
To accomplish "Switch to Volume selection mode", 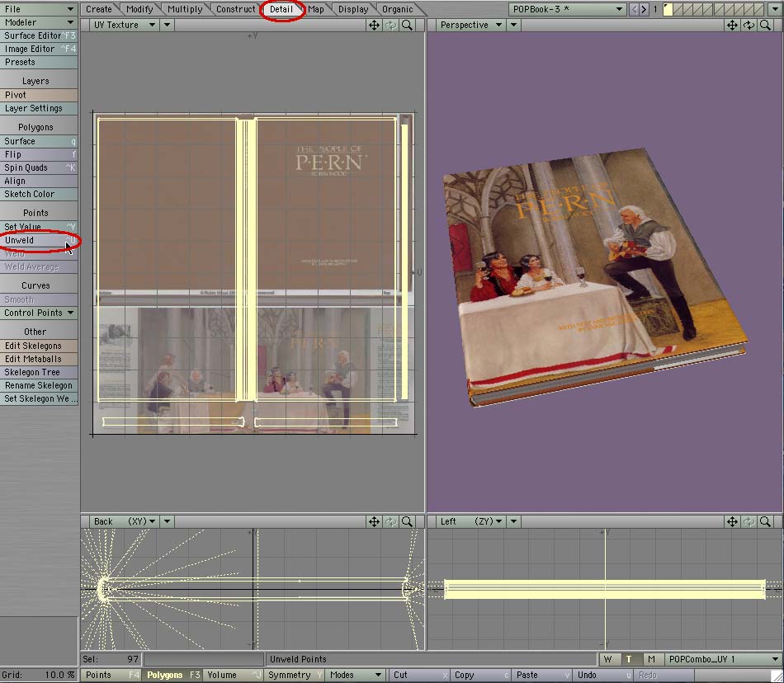I will pyautogui.click(x=233, y=675).
